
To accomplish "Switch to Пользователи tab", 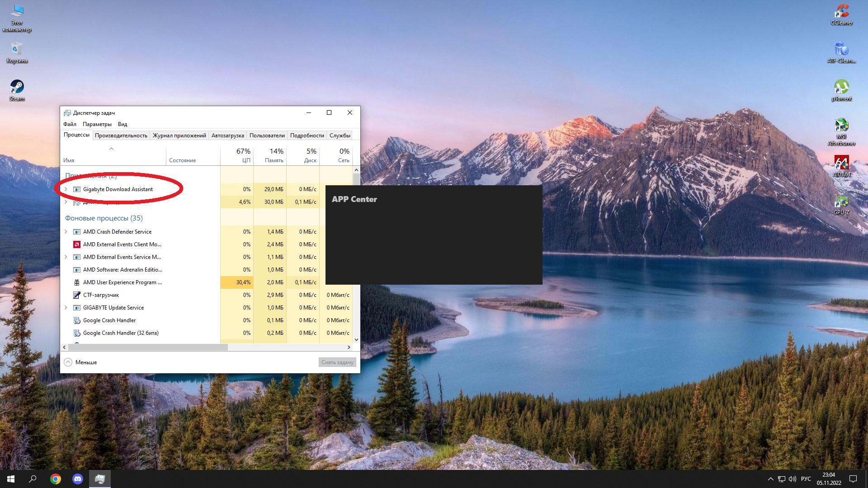I will click(x=267, y=136).
